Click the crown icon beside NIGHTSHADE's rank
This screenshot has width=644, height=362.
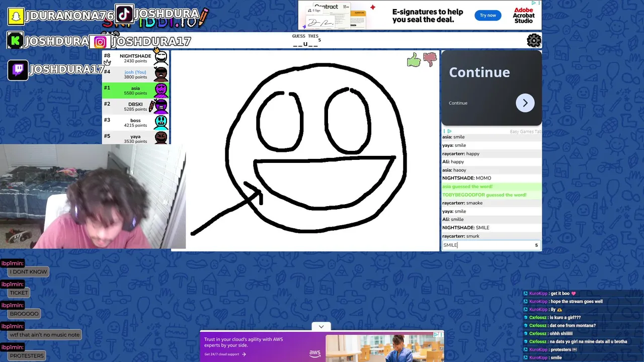(107, 63)
